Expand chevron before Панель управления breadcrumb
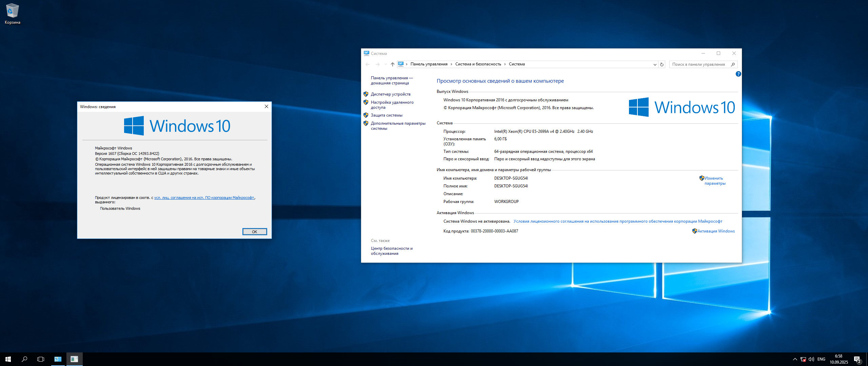Viewport: 868px width, 366px height. 407,64
